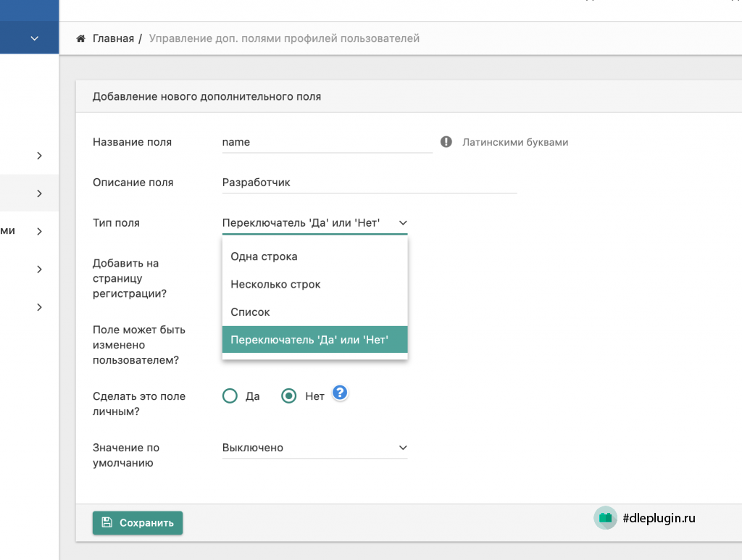Choose Несколько строк option
The height and width of the screenshot is (560, 742).
click(x=314, y=284)
